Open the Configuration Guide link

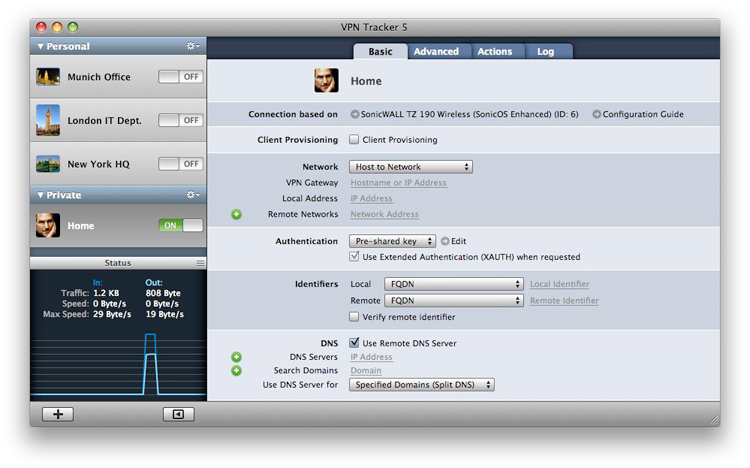[x=643, y=114]
